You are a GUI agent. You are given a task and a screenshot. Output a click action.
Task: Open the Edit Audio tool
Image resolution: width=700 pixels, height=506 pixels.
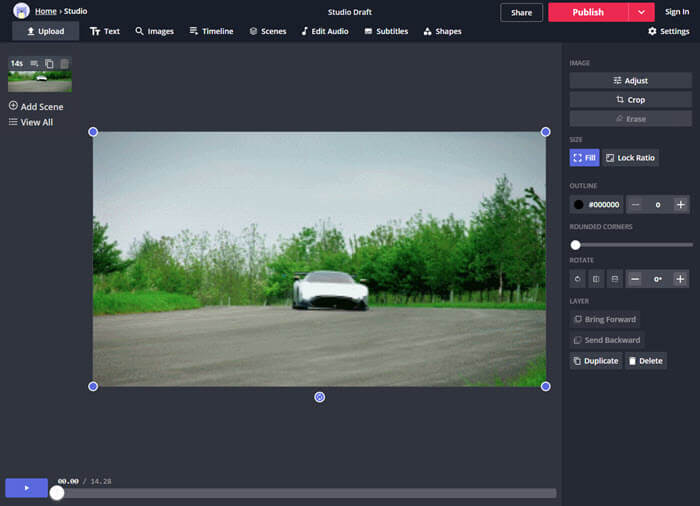pyautogui.click(x=325, y=31)
